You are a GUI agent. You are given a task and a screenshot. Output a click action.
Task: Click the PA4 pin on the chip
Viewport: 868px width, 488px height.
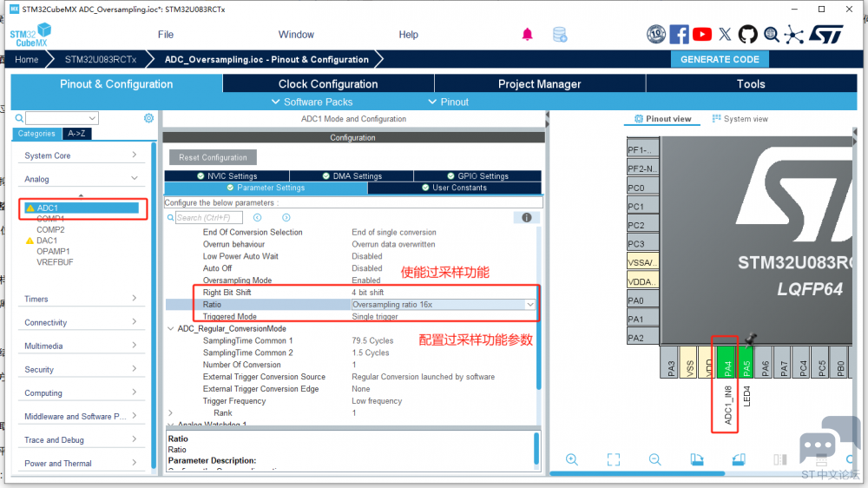[x=727, y=363]
